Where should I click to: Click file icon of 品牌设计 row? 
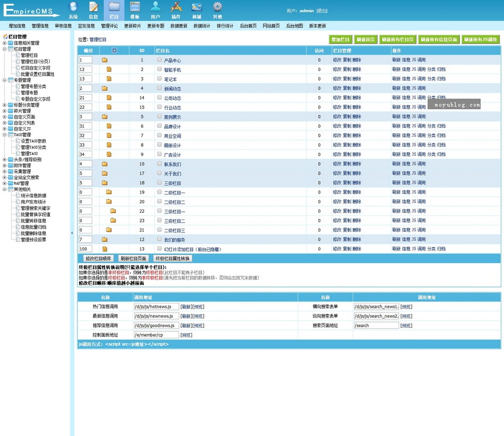pos(109,126)
